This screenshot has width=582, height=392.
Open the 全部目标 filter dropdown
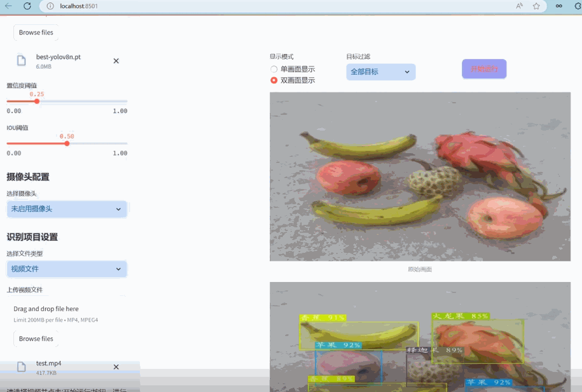click(x=381, y=72)
